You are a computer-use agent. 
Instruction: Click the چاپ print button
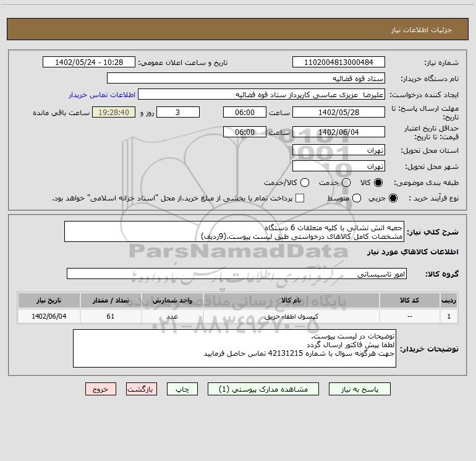click(182, 389)
